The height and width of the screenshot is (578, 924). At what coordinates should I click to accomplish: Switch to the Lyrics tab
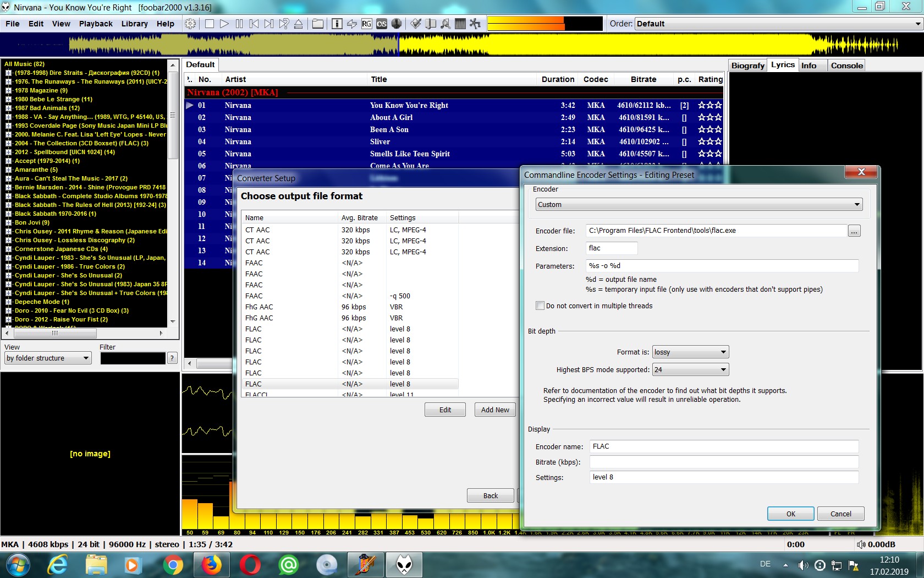point(782,65)
